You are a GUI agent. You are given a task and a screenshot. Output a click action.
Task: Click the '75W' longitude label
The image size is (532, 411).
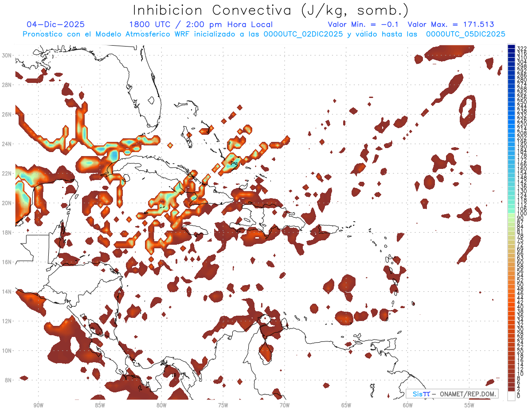[223, 405]
